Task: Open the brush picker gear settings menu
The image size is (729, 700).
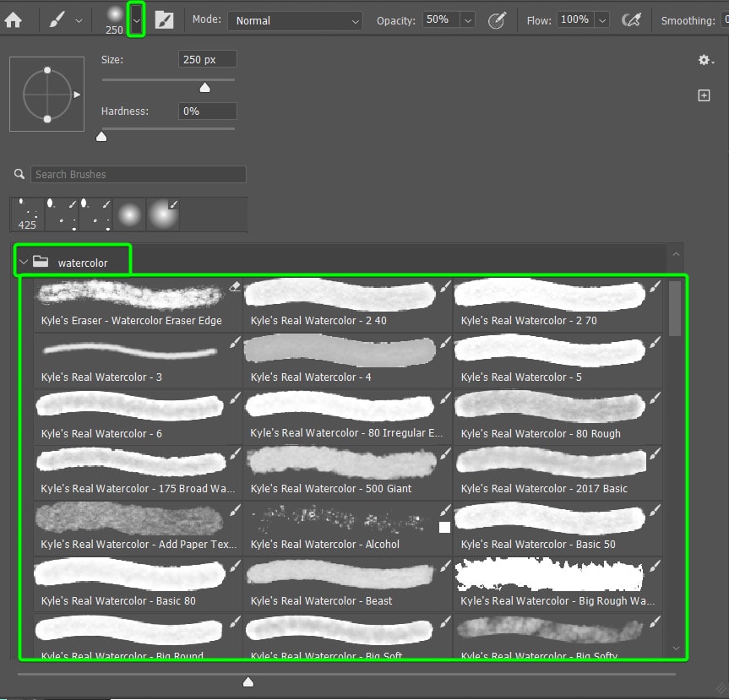Action: 705,60
